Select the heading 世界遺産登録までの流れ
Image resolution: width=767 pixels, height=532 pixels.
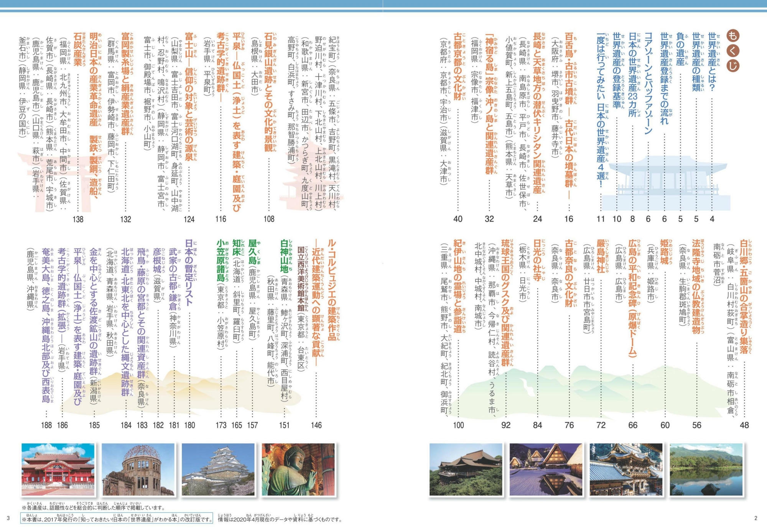665,78
